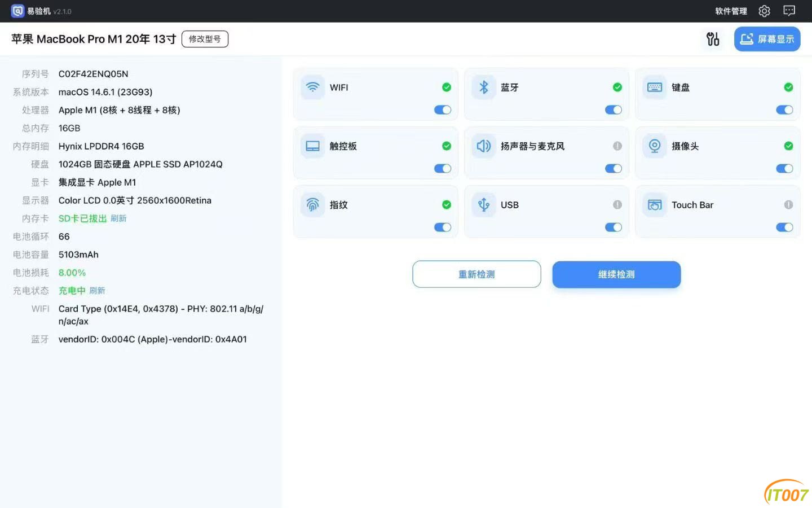812x508 pixels.
Task: Open the tuning sliders icon in header
Action: (713, 39)
